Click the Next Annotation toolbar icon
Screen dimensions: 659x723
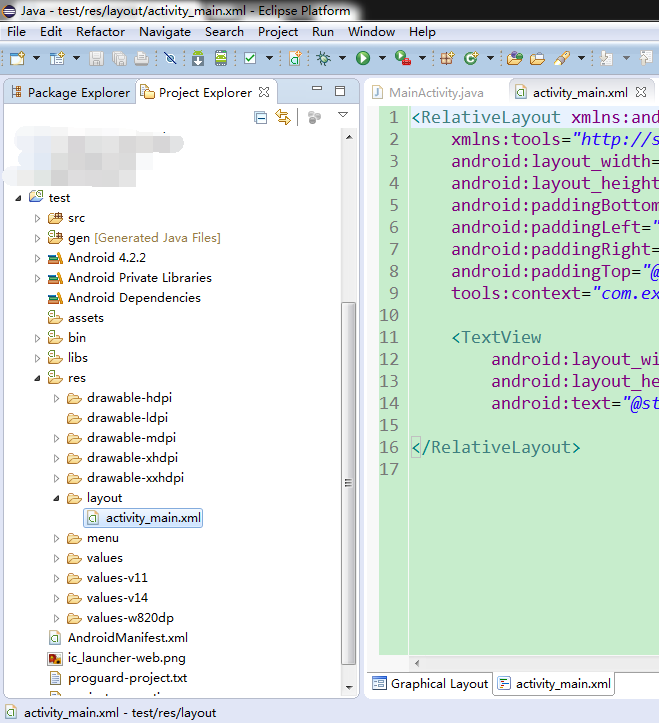tap(606, 59)
